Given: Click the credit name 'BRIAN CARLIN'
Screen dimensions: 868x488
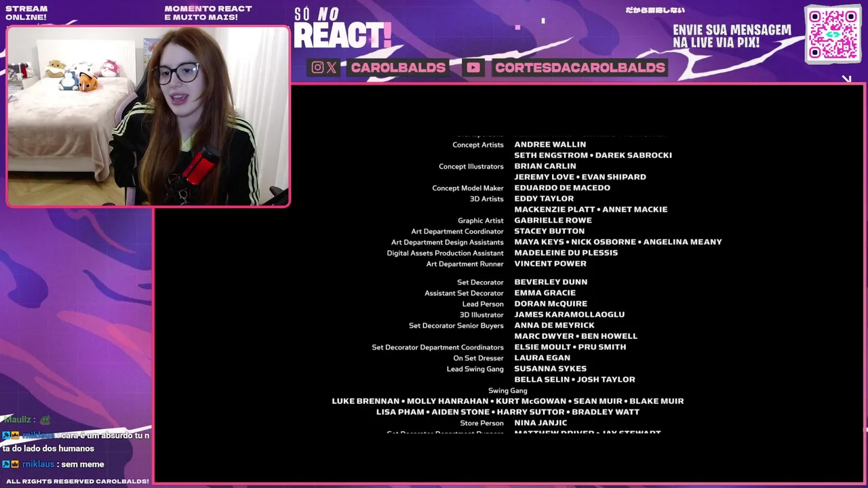Looking at the screenshot, I should 545,166.
